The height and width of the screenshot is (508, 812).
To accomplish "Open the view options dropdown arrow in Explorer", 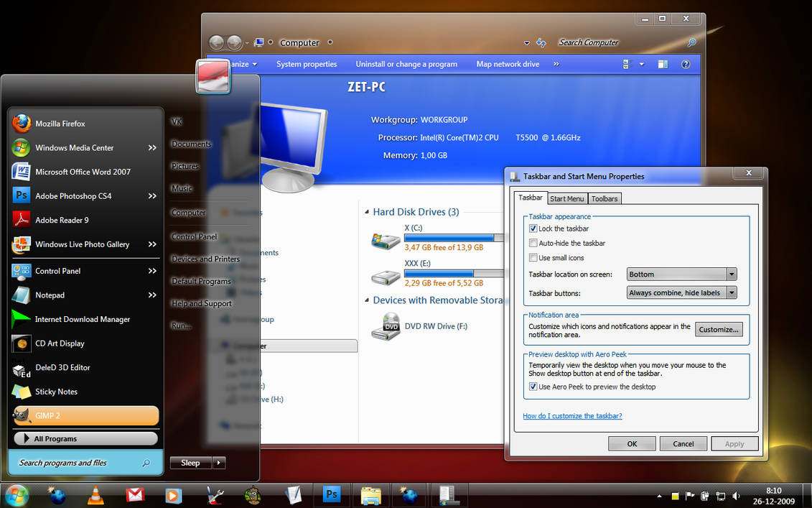I will [642, 64].
